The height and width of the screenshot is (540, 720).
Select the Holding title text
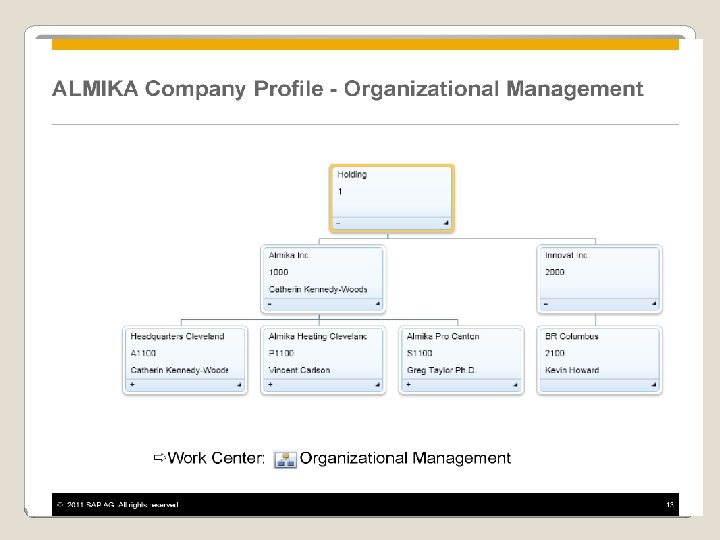pyautogui.click(x=352, y=174)
